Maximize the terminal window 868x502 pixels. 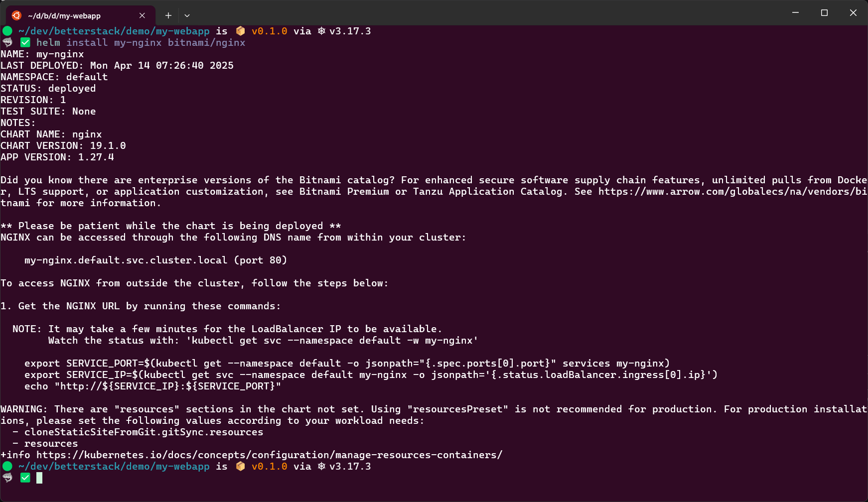[x=824, y=13]
